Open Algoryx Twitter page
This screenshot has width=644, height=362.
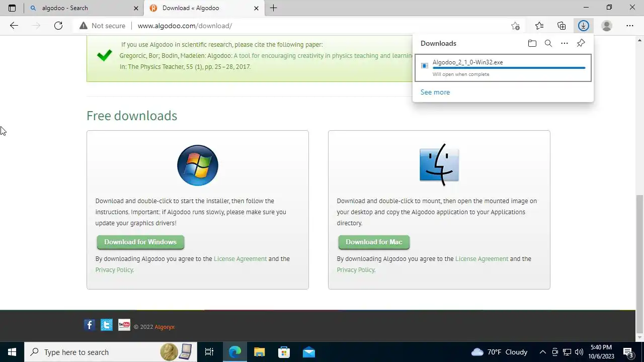point(107,325)
